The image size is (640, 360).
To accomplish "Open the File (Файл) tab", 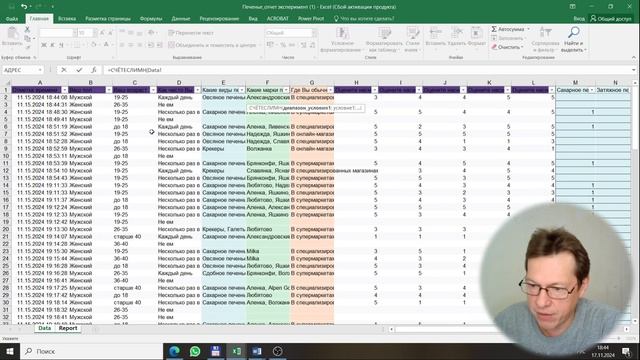I will [12, 19].
